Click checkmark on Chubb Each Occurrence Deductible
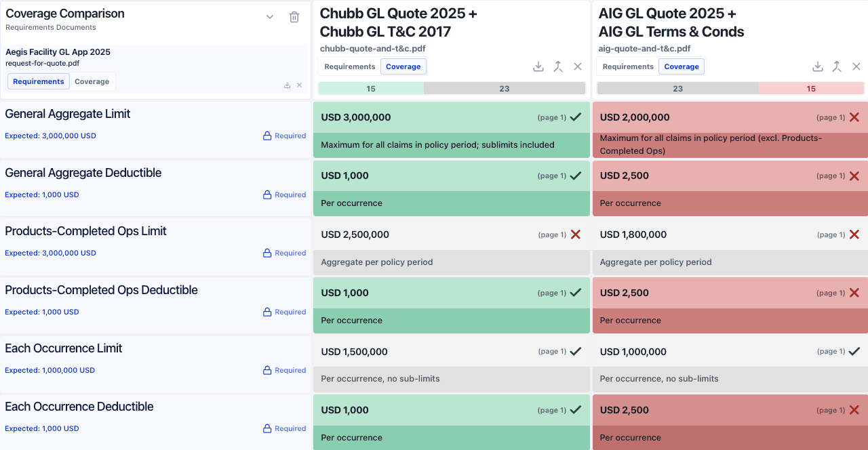The image size is (868, 450). pos(576,410)
